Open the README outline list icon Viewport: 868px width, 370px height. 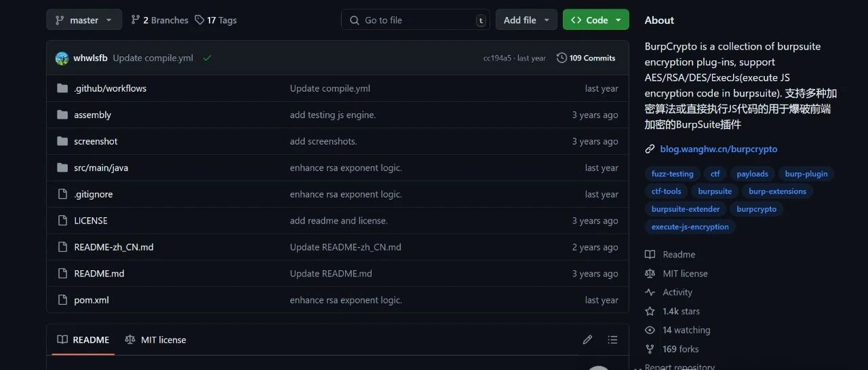point(612,339)
